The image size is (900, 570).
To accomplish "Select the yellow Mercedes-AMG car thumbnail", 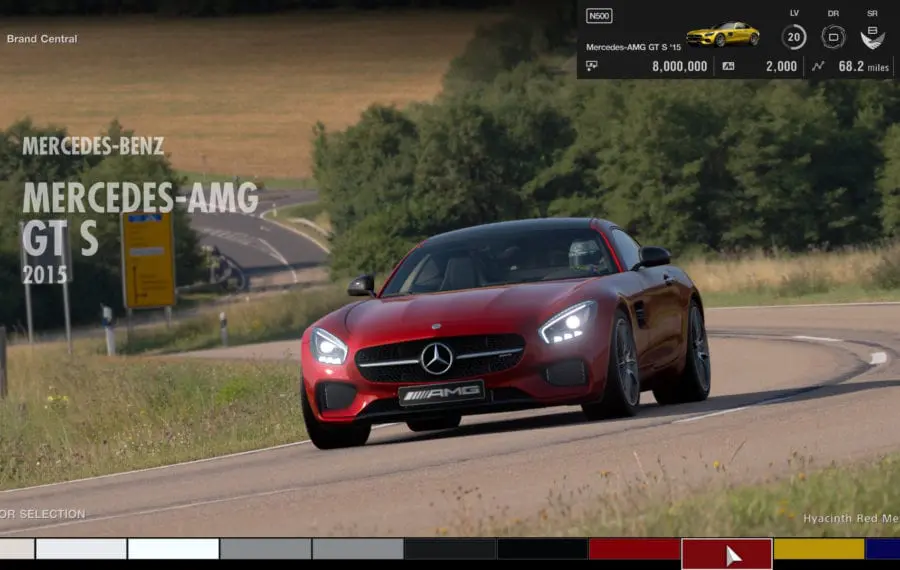I will 722,34.
